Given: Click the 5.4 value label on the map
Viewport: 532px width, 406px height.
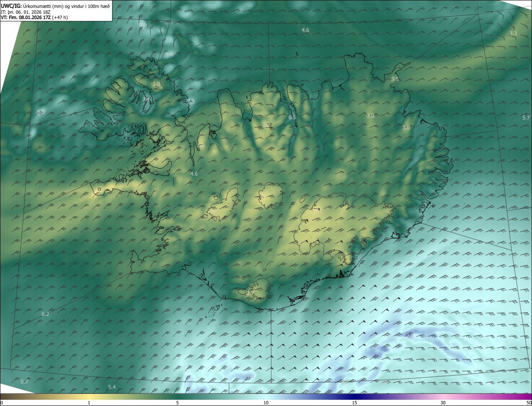Looking at the screenshot, I should click(x=112, y=387).
